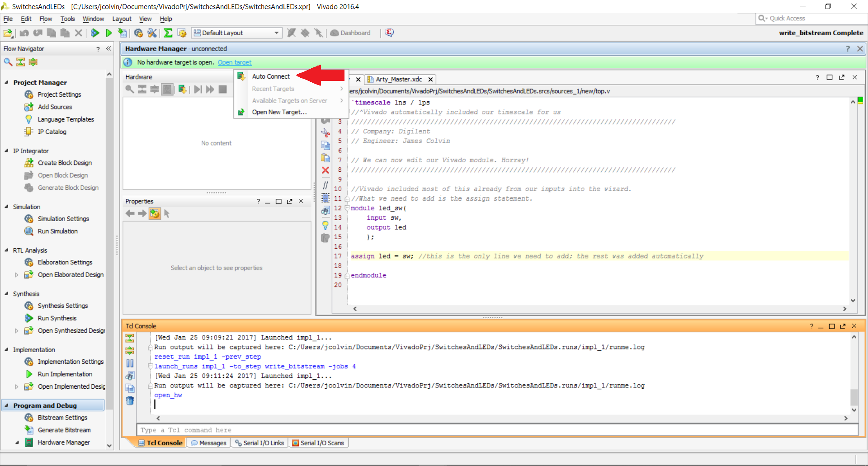
Task: Expand all Flow Navigator sections icon
Action: [33, 62]
